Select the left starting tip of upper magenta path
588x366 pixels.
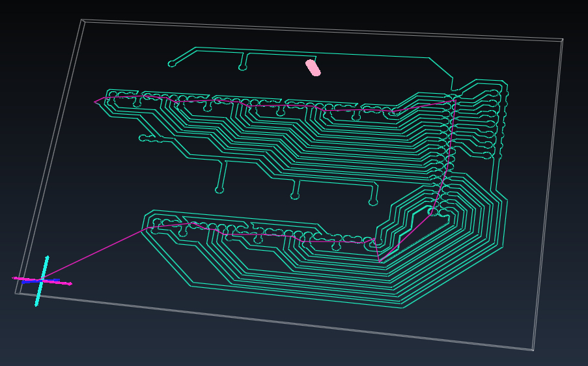pos(94,102)
